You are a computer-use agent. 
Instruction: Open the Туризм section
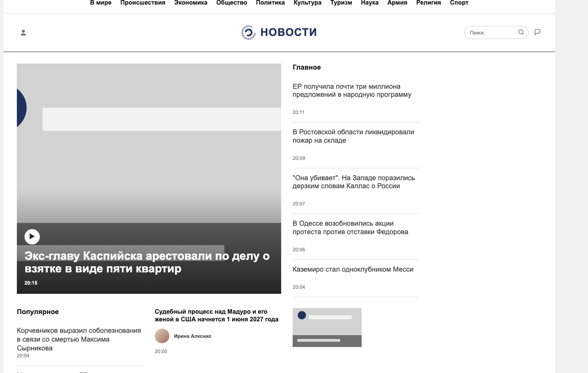341,3
